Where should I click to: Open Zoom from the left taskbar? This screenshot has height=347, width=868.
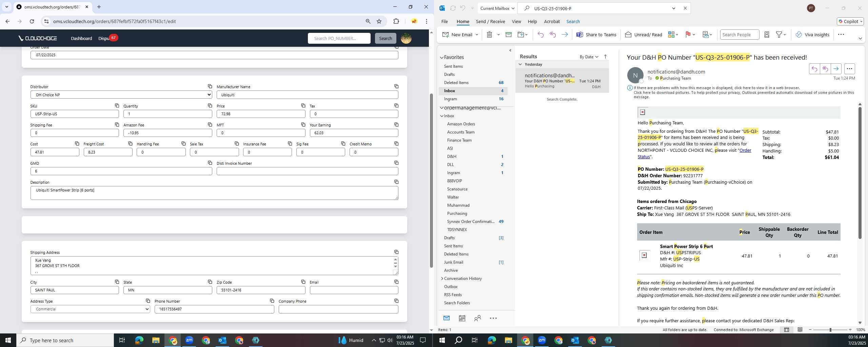(189, 340)
